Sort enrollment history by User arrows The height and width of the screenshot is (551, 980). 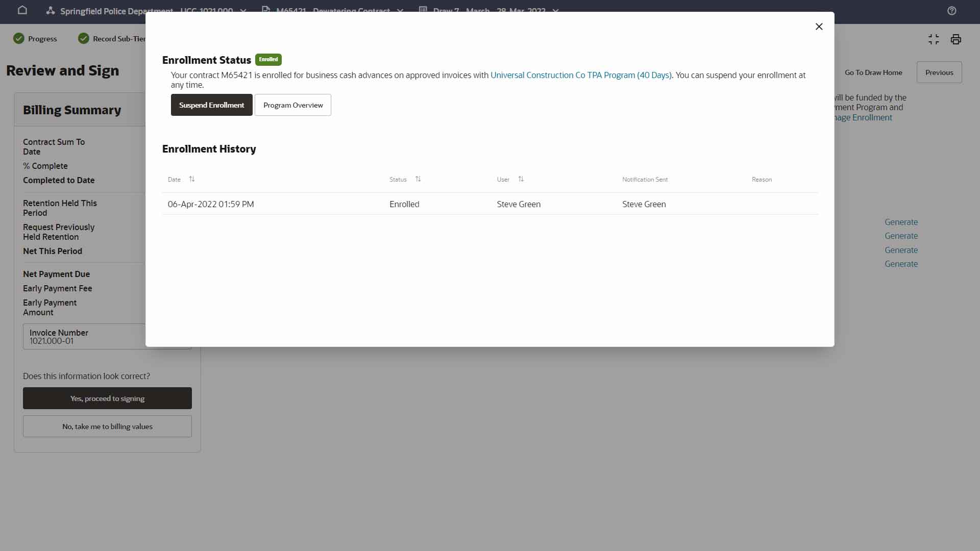coord(521,179)
